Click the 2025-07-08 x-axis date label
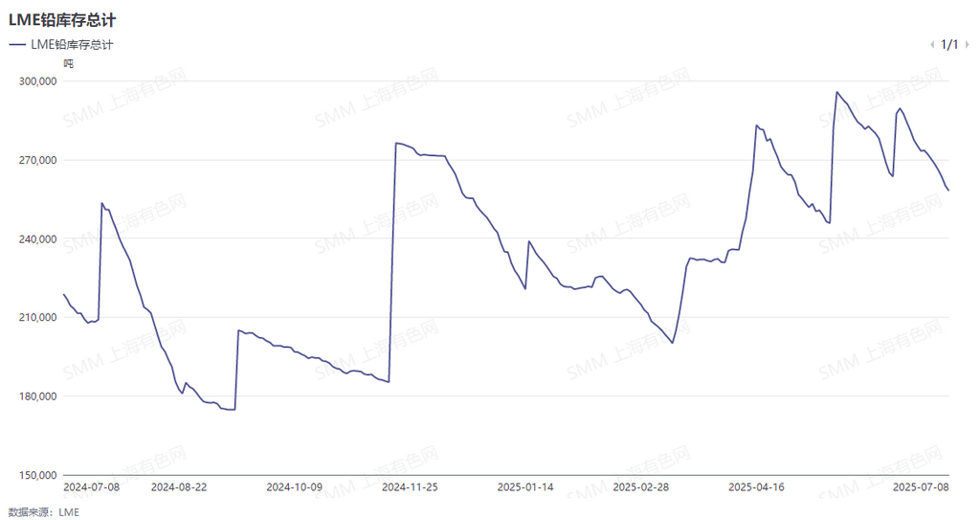The width and height of the screenshot is (980, 520). tap(919, 486)
